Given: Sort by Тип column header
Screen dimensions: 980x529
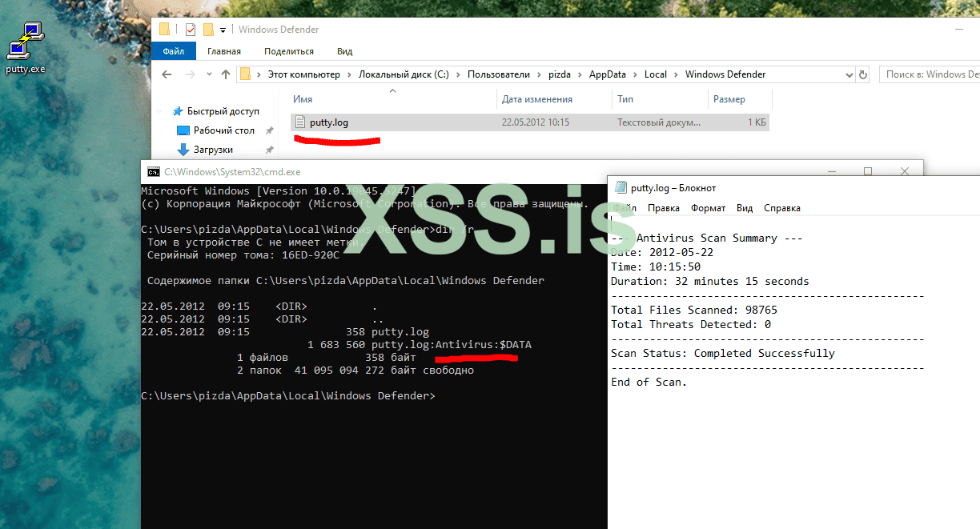Looking at the screenshot, I should [625, 99].
